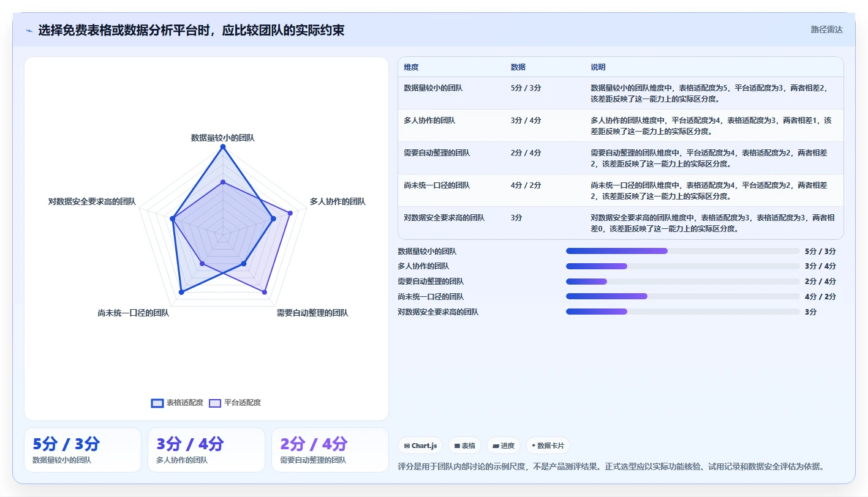Click progress list label 对数据安全要求高的团队

tap(438, 312)
